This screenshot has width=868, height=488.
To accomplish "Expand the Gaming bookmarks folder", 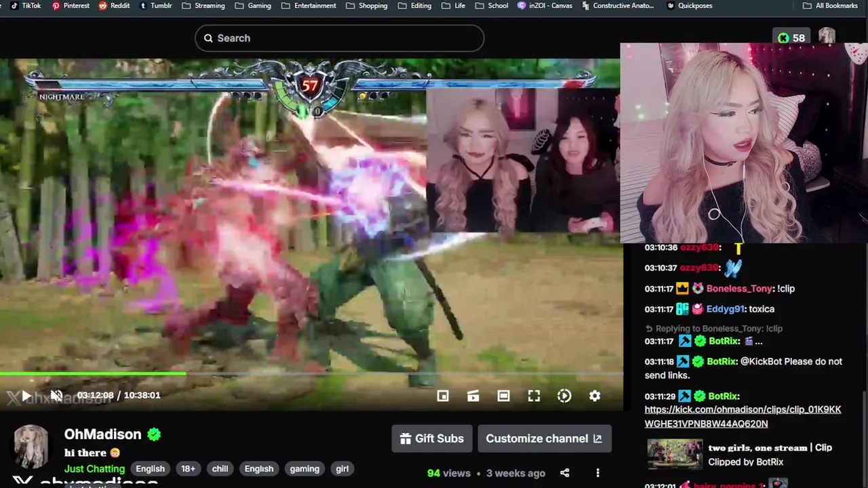I will point(253,5).
